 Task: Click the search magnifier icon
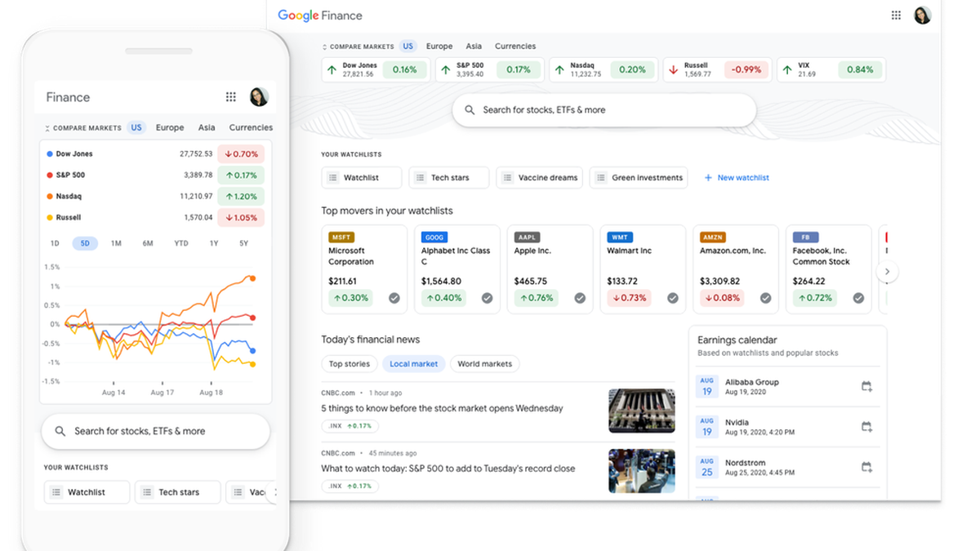470,109
